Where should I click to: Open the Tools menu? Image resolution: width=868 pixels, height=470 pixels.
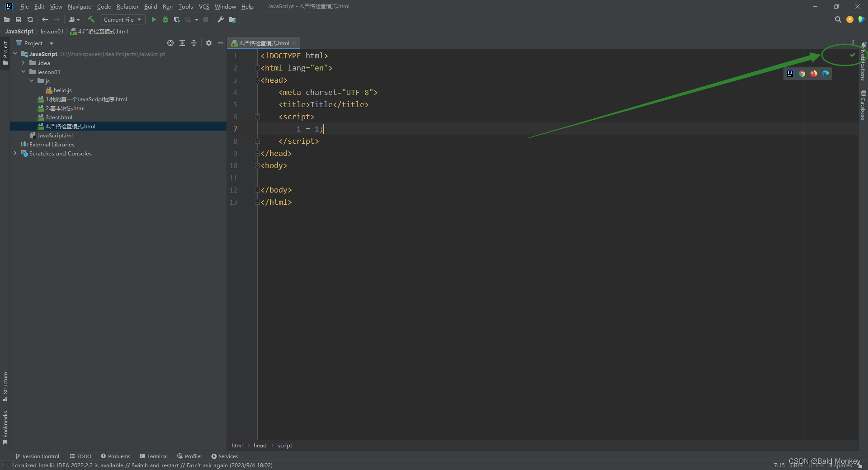pyautogui.click(x=185, y=6)
